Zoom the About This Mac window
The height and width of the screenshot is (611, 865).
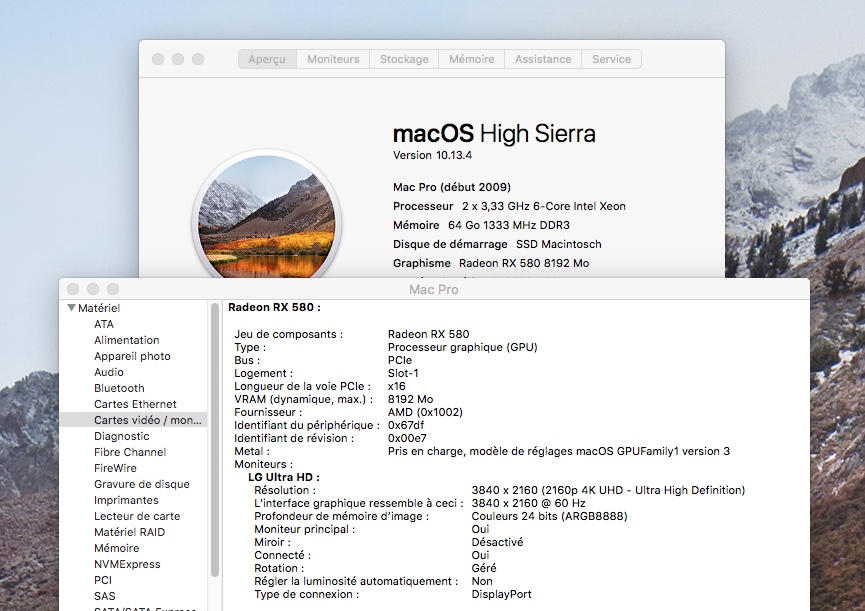point(197,59)
